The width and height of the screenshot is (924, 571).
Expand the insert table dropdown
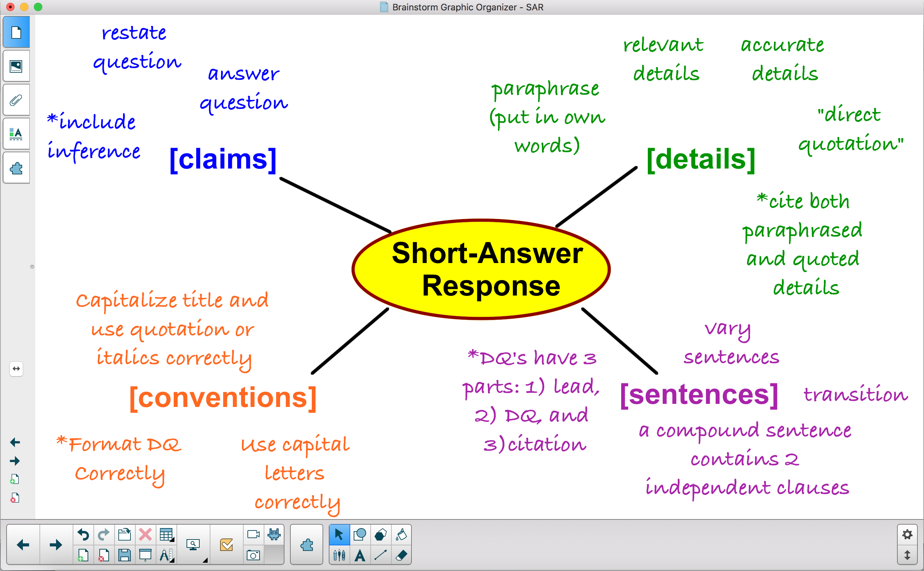point(166,535)
